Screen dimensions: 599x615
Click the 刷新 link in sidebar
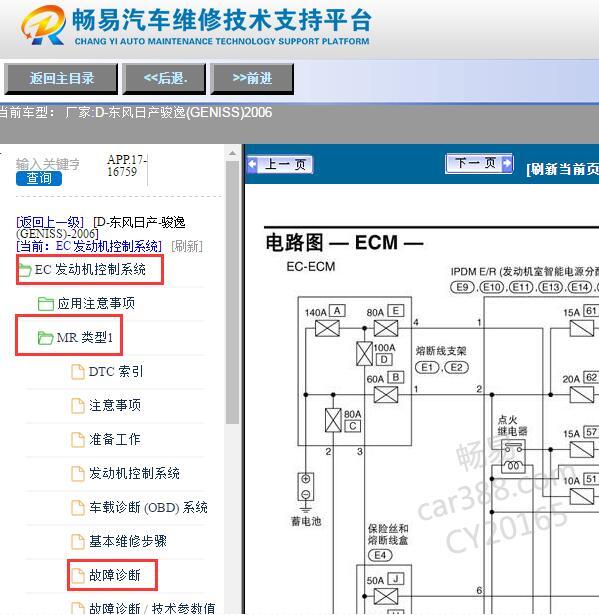(187, 246)
